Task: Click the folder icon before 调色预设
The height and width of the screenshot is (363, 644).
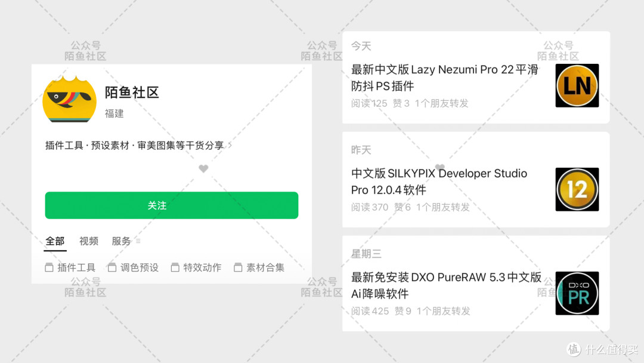Action: coord(112,267)
